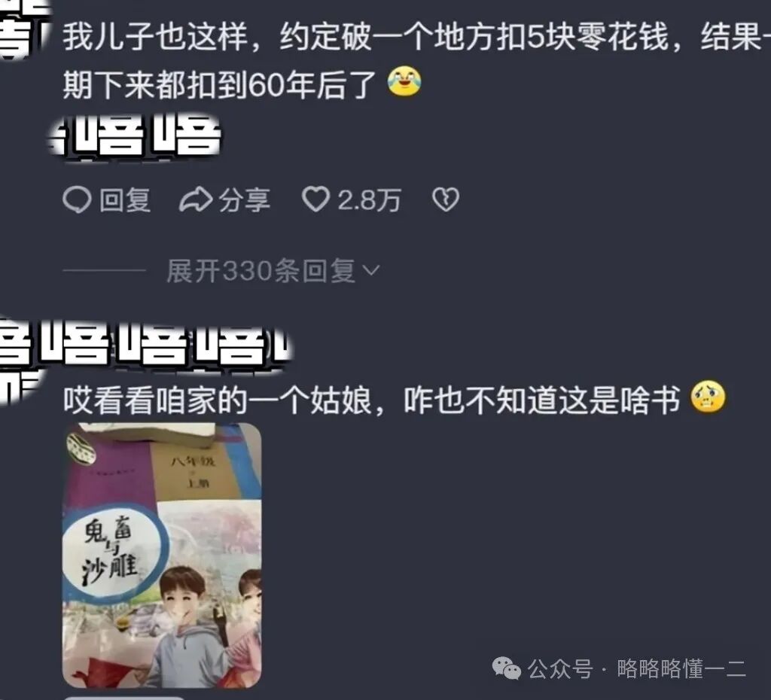This screenshot has height=700, width=771.
Task: Click the 回复 text label
Action: pyautogui.click(x=125, y=200)
